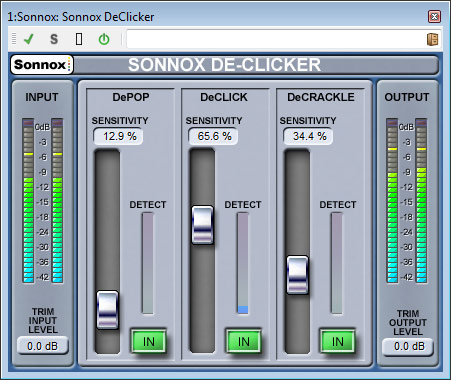Click the OUTPUT panel label

pos(407,97)
